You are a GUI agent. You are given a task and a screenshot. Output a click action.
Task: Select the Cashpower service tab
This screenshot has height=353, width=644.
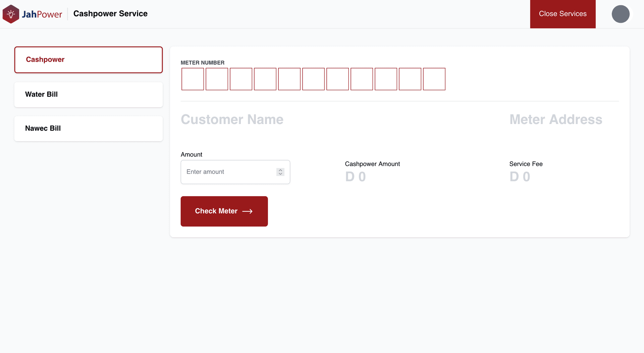[89, 60]
